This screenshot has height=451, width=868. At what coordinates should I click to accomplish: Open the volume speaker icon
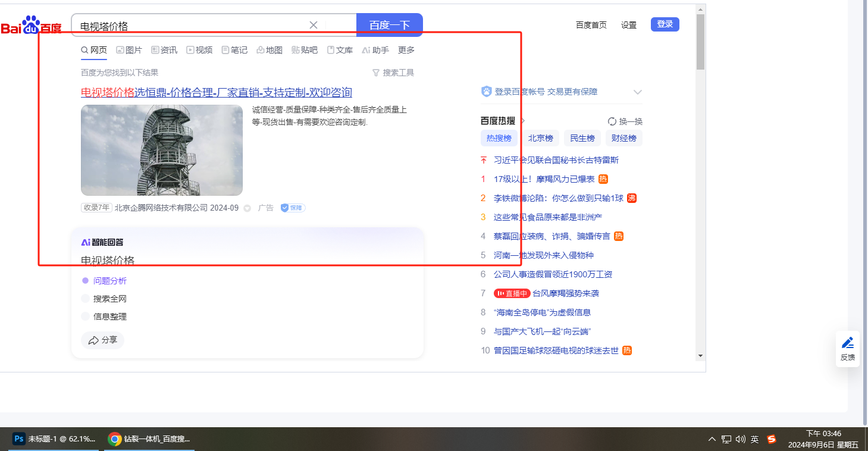741,439
